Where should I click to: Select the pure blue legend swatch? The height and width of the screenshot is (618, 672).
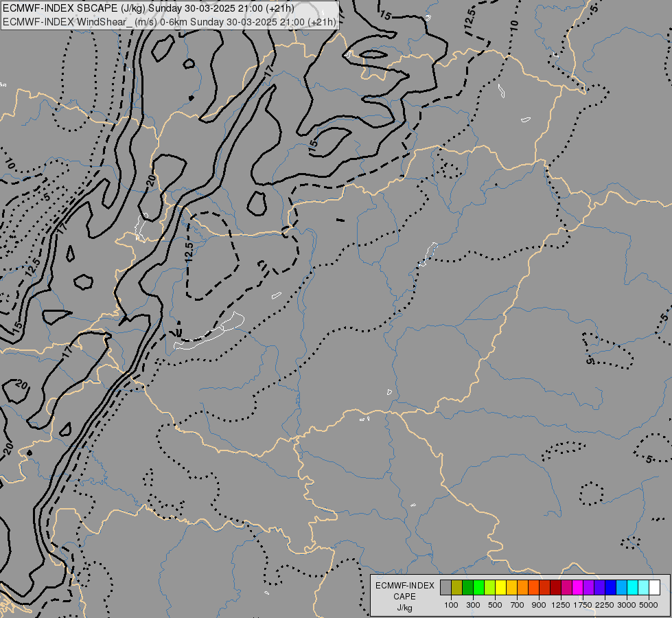[x=611, y=588]
